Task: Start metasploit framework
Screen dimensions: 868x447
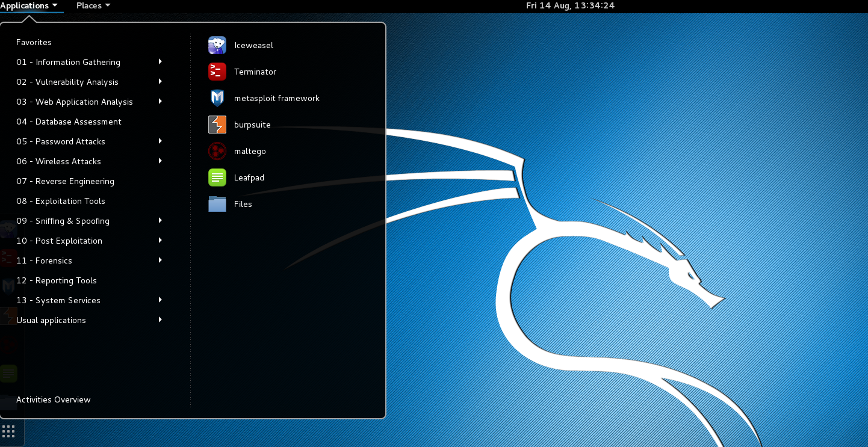Action: pyautogui.click(x=276, y=98)
